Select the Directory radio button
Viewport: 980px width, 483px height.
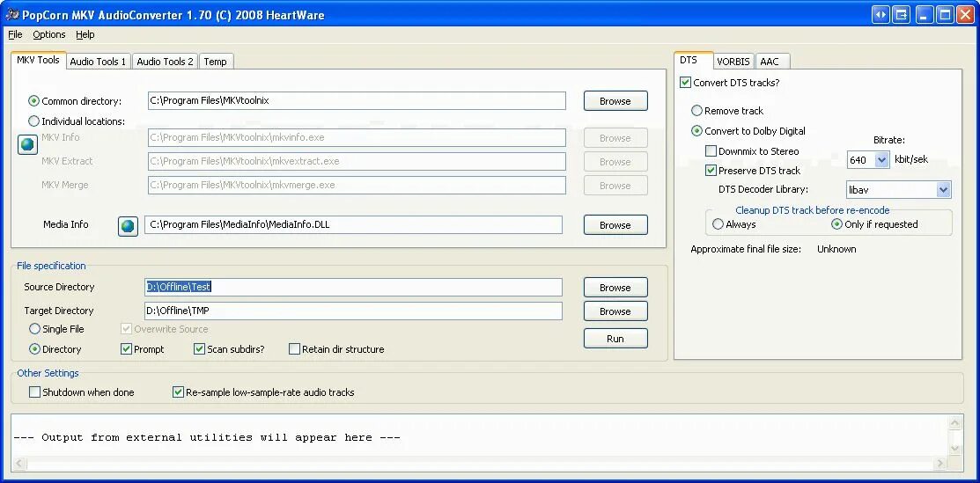[34, 349]
